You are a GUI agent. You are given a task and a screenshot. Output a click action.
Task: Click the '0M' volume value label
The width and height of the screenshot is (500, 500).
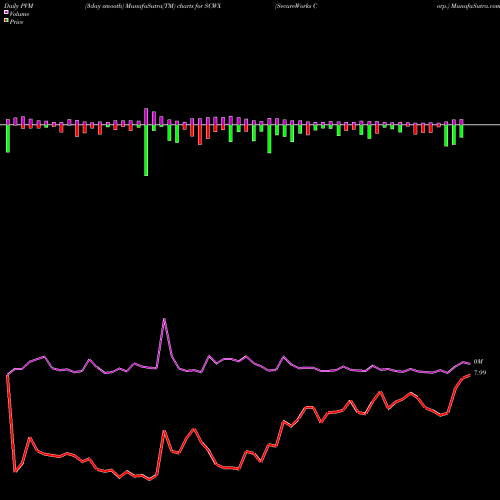coord(478,362)
